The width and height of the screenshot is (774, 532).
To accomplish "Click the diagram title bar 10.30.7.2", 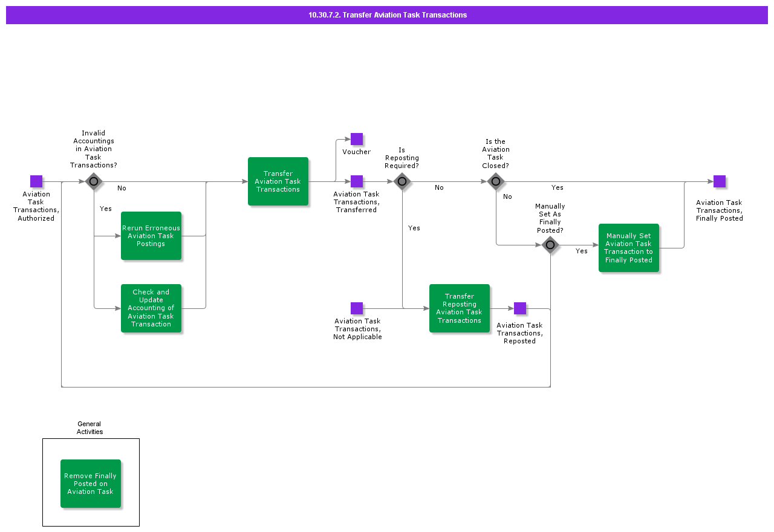I will pyautogui.click(x=387, y=15).
